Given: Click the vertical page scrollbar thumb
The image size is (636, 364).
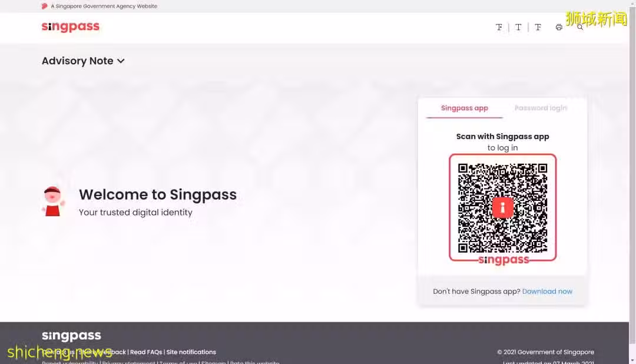Looking at the screenshot, I should 632,174.
